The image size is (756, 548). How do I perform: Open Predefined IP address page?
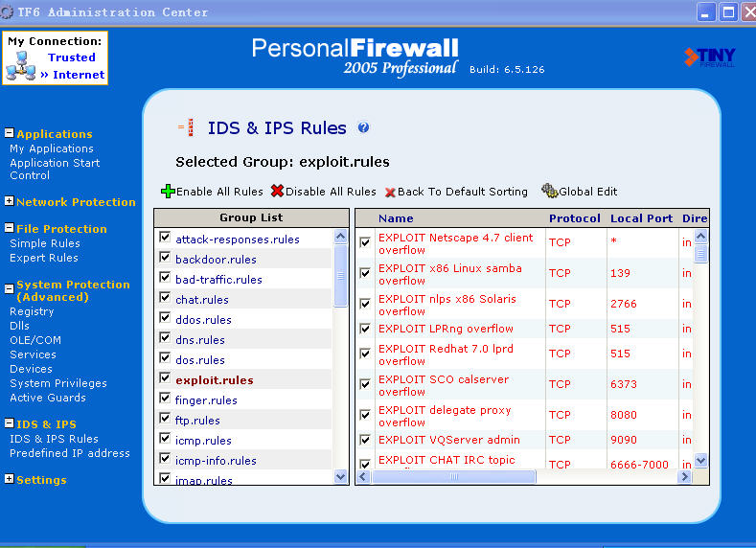70,453
